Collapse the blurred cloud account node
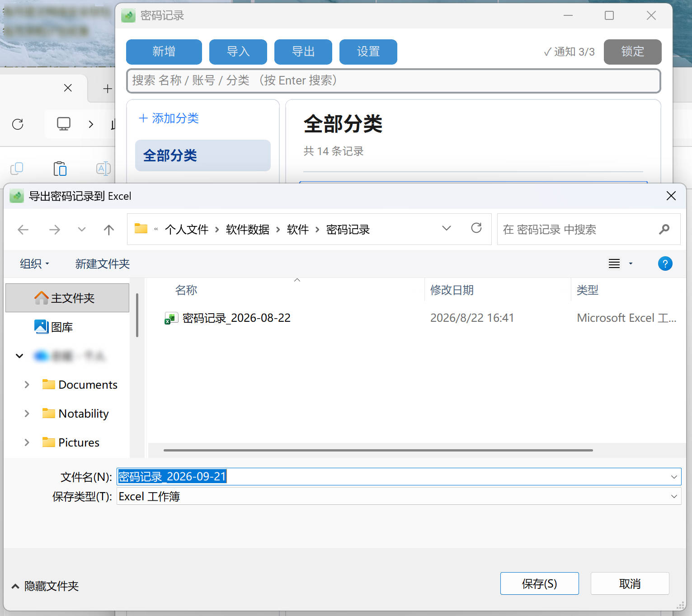692x616 pixels. point(19,356)
